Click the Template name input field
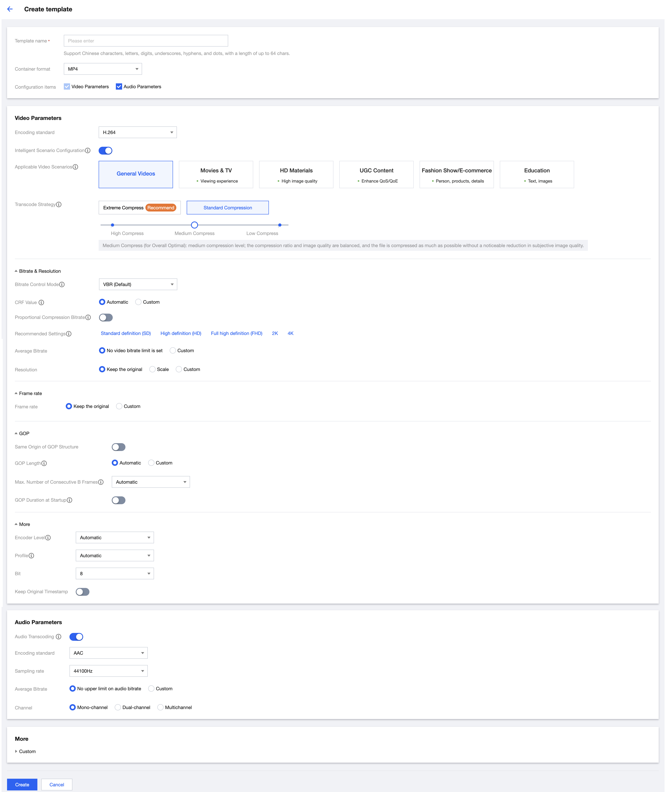672x792 pixels. 146,41
